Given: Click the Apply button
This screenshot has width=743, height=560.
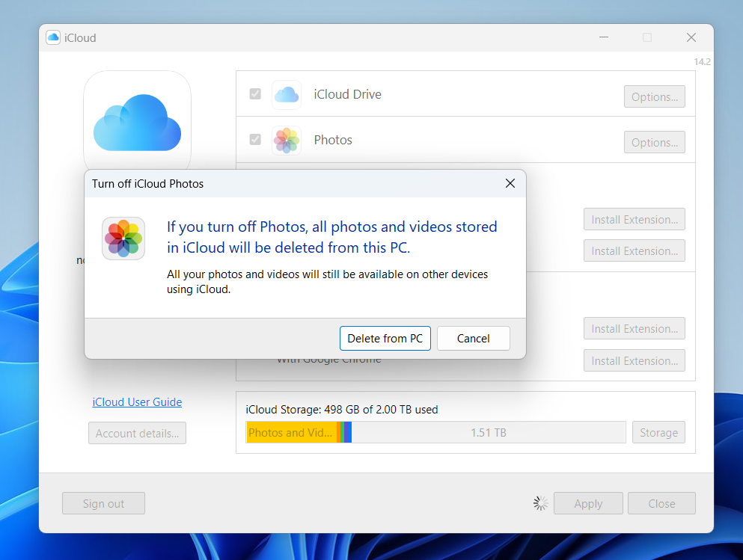Looking at the screenshot, I should pyautogui.click(x=588, y=503).
